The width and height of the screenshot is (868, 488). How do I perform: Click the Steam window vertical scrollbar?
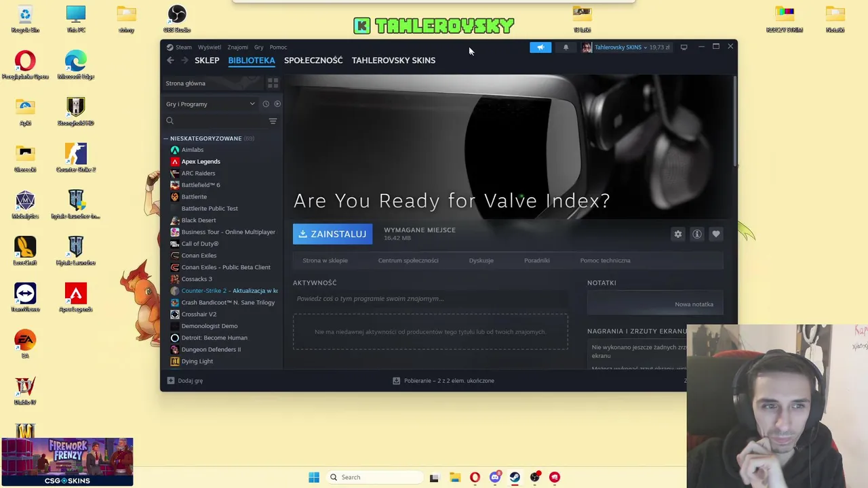(735, 122)
